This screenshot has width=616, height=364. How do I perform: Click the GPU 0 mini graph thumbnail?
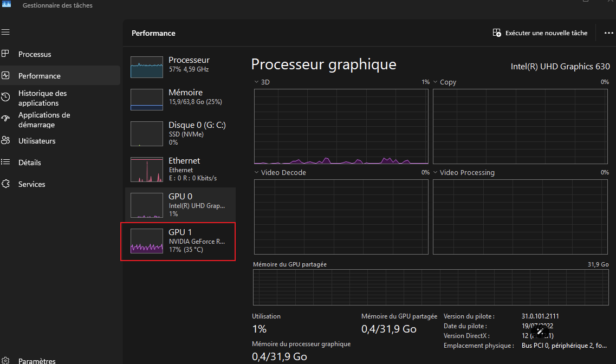(x=146, y=205)
